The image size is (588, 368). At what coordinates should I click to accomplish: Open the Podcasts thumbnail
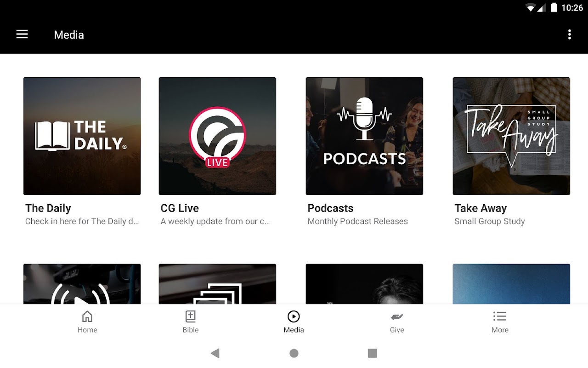click(x=364, y=136)
